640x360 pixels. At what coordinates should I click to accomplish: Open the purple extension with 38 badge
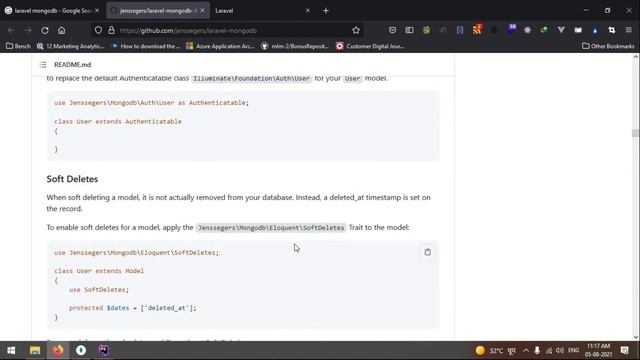point(511,29)
